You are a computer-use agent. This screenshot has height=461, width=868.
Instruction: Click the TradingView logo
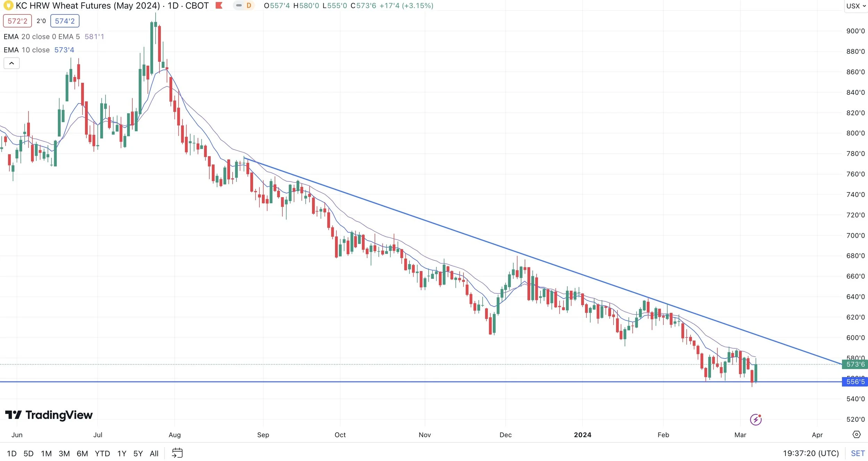point(49,415)
